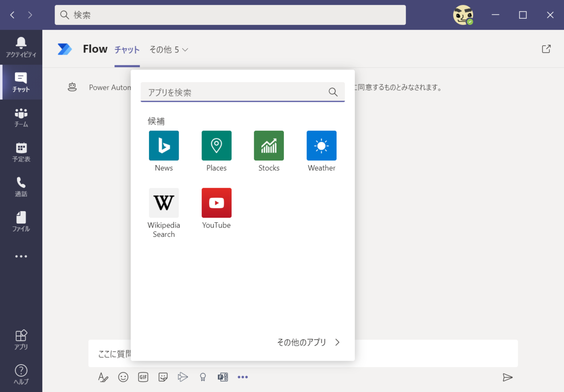Viewport: 564px width, 392px height.
Task: Go to チャット in the sidebar
Action: [x=21, y=82]
